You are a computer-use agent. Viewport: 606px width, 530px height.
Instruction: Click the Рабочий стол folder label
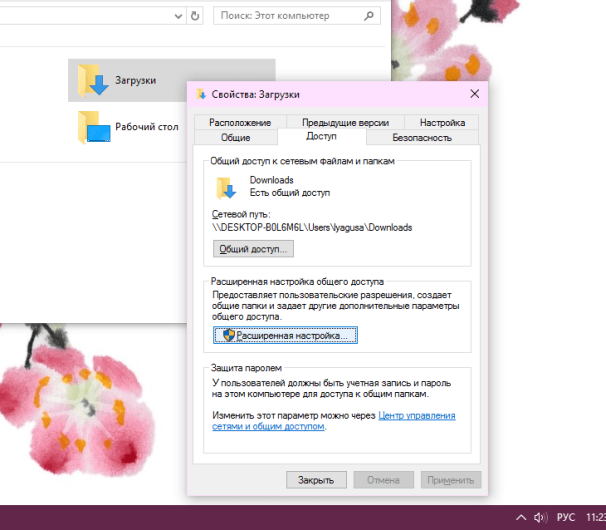click(x=147, y=127)
